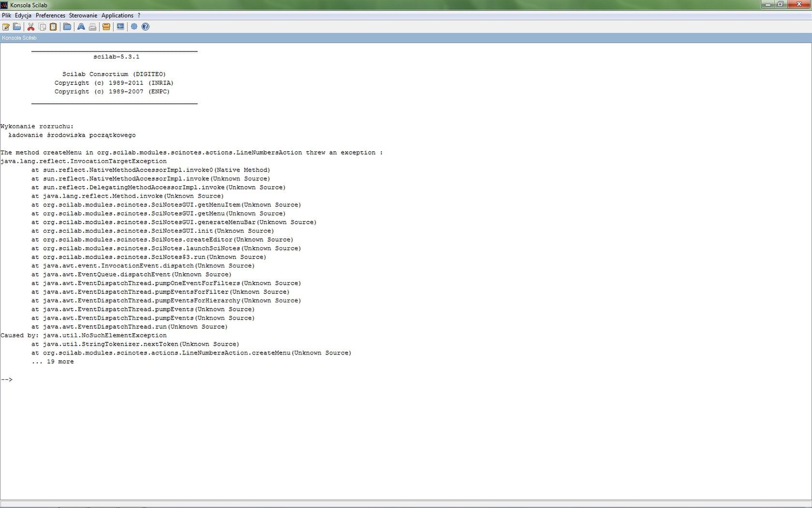Click the pumpOneEventForFilters stack line
The height and width of the screenshot is (508, 812).
click(x=166, y=283)
